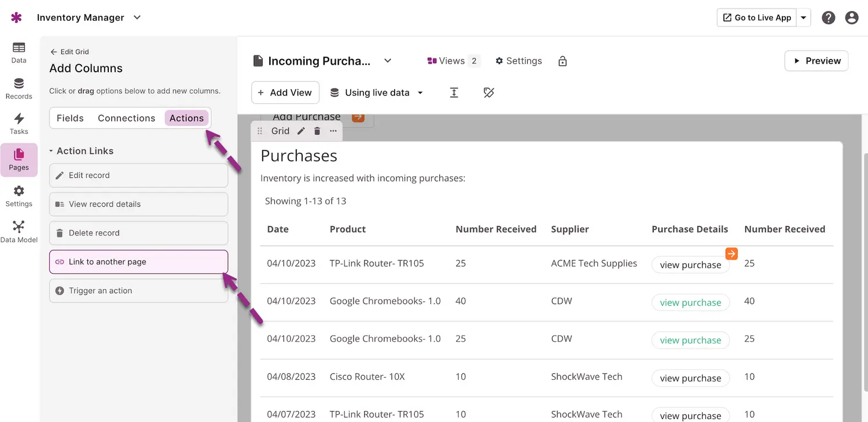Open the Data section in sidebar
The width and height of the screenshot is (868, 422).
point(19,52)
